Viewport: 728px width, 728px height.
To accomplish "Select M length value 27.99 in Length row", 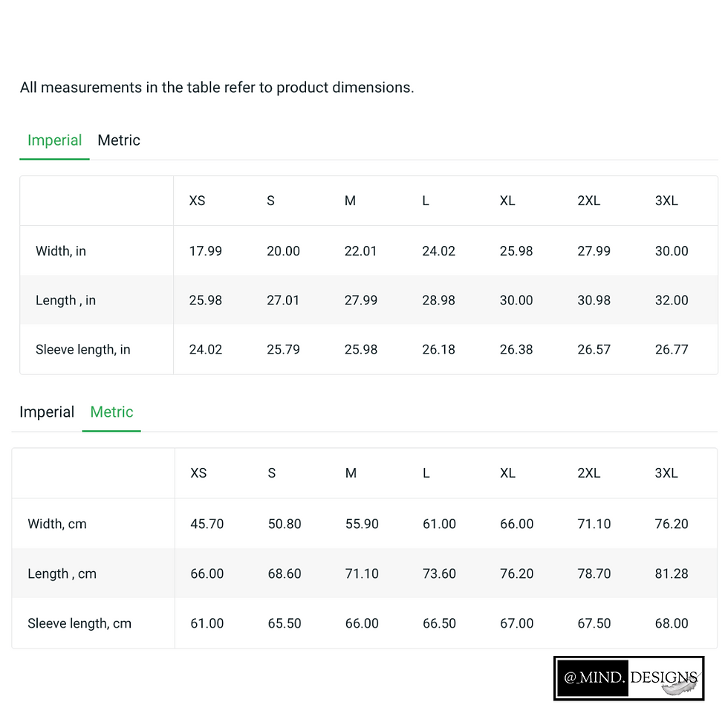I will [361, 300].
